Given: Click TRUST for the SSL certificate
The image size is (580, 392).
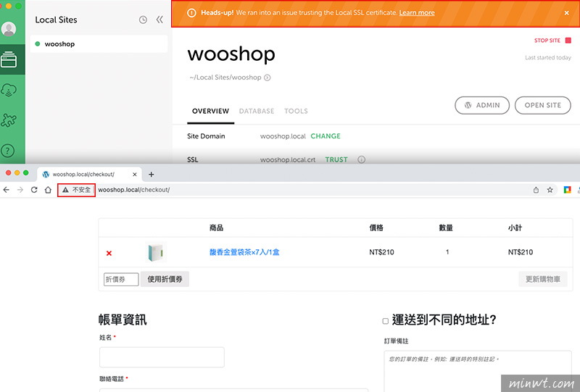Looking at the screenshot, I should pyautogui.click(x=336, y=159).
